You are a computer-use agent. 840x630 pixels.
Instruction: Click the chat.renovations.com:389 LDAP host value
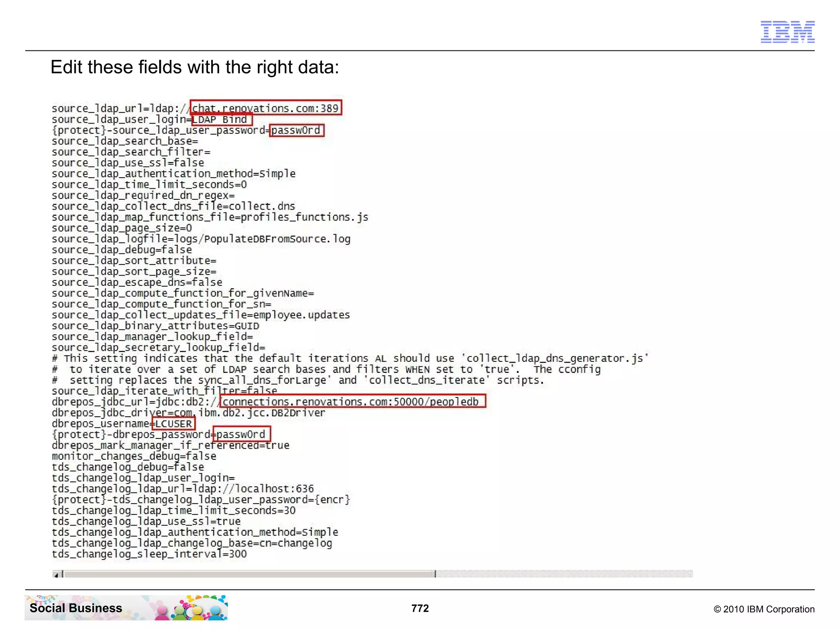pos(265,108)
